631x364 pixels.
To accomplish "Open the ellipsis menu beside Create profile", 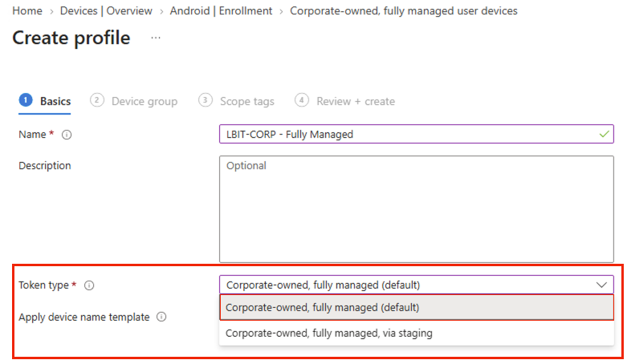I will [156, 38].
